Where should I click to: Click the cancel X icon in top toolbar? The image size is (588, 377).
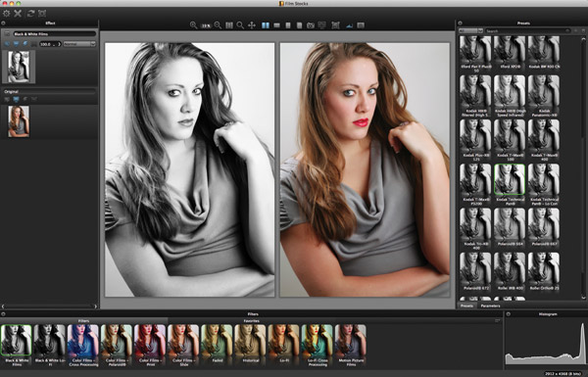[x=18, y=14]
